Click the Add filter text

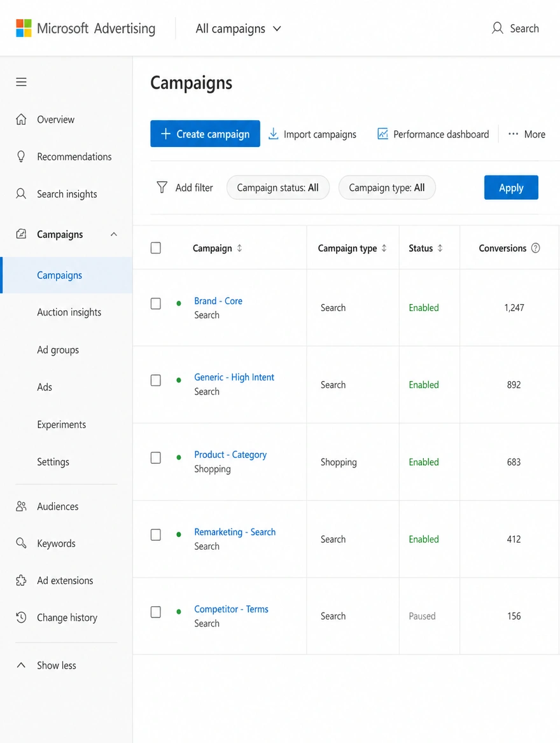(x=195, y=188)
